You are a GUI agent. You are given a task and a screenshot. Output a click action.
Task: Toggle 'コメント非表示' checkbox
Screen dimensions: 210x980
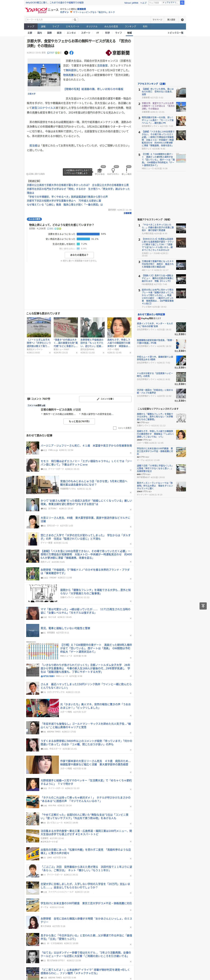pos(115,428)
